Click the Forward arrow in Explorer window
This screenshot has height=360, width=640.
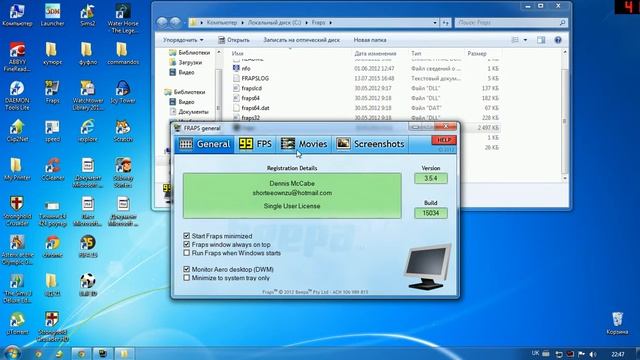click(176, 22)
